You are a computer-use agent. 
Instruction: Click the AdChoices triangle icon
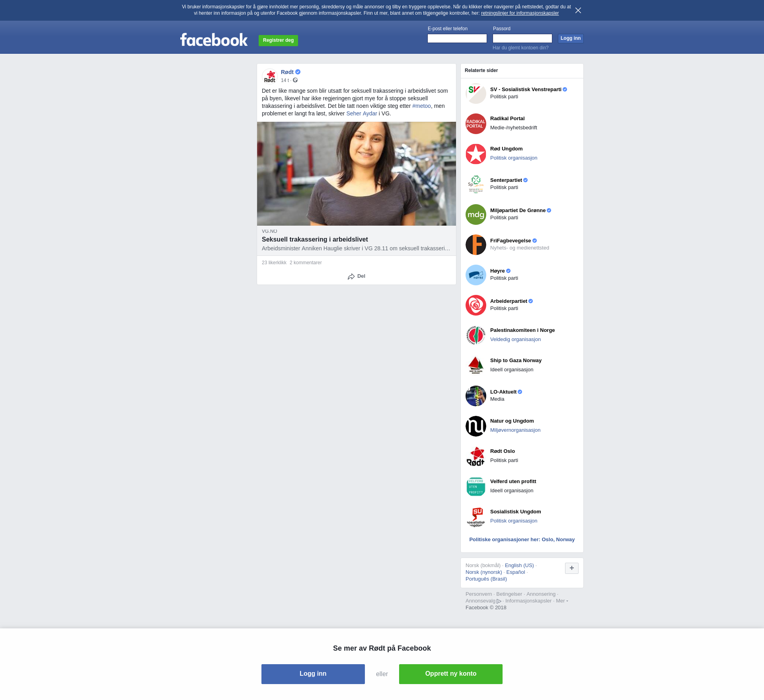[x=499, y=601]
